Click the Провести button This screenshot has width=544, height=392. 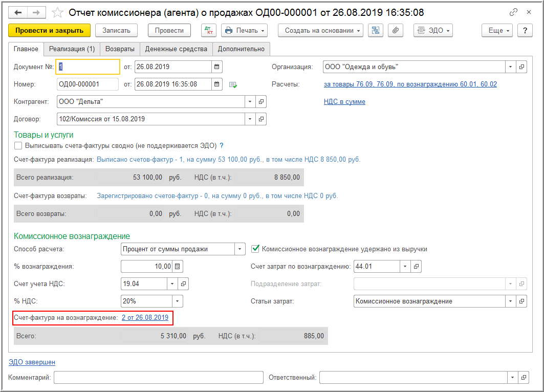click(169, 31)
